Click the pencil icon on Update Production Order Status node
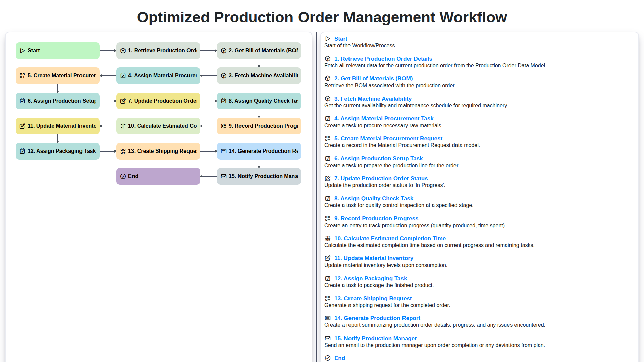Image resolution: width=644 pixels, height=362 pixels. click(x=123, y=101)
